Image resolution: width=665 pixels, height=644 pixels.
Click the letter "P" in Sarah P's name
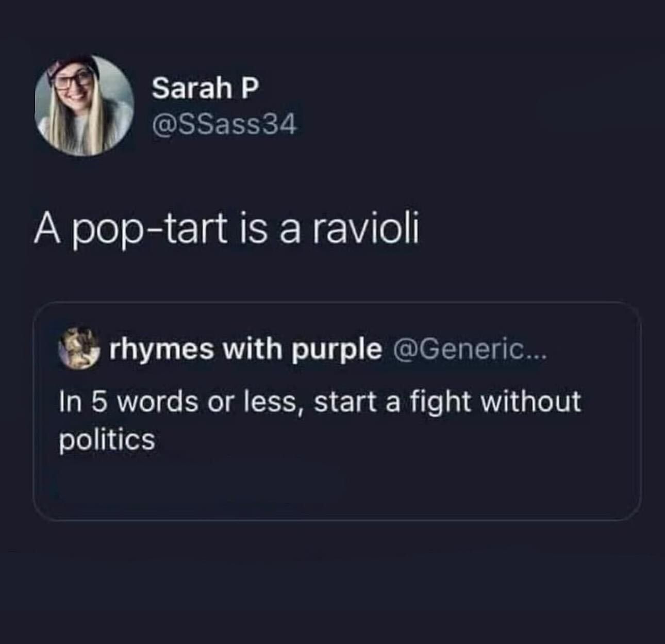[250, 88]
